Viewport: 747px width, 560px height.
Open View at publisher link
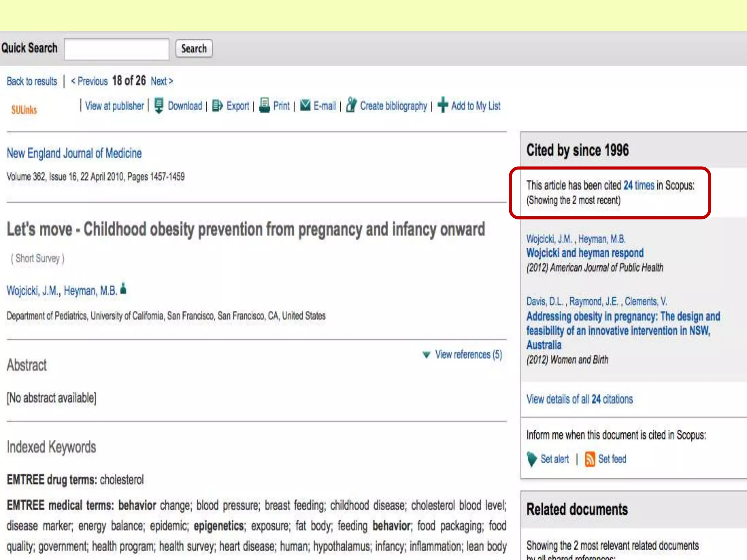[x=115, y=106]
